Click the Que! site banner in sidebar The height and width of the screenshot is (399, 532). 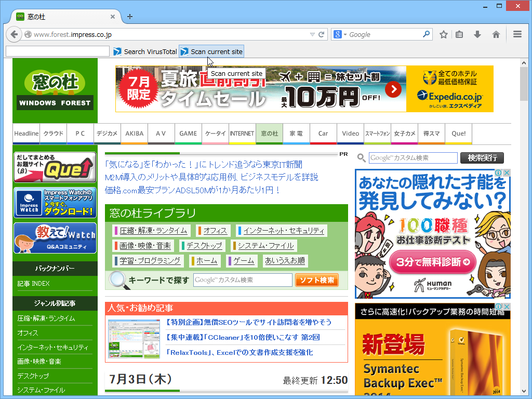click(55, 167)
